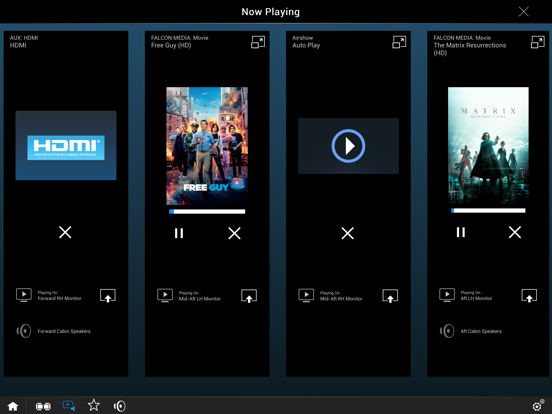Send HDMI source to another monitor
This screenshot has height=414, width=552.
108,295
